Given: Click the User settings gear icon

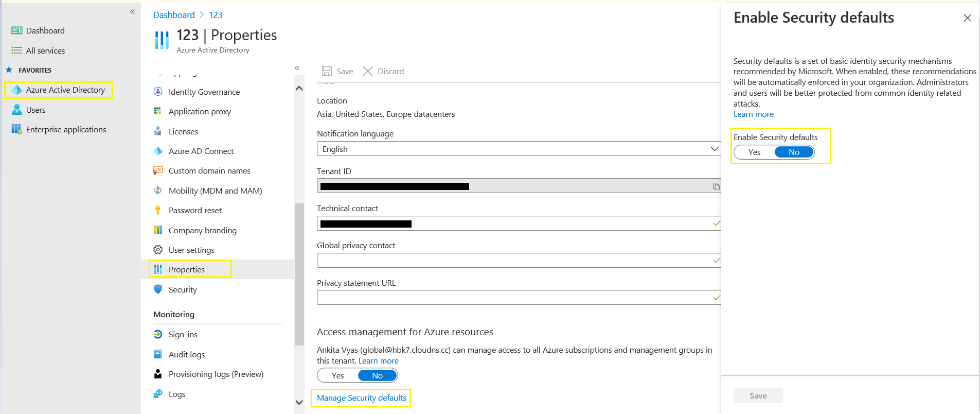Looking at the screenshot, I should (x=158, y=250).
